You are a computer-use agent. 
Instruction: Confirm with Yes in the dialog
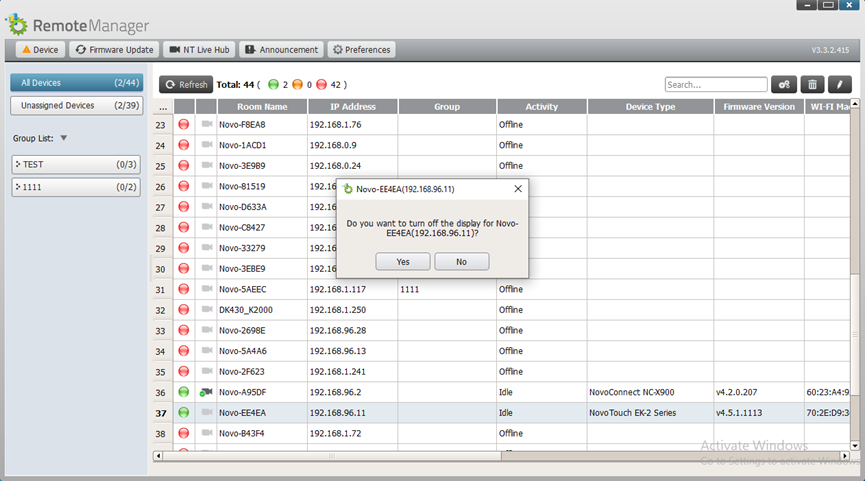403,261
